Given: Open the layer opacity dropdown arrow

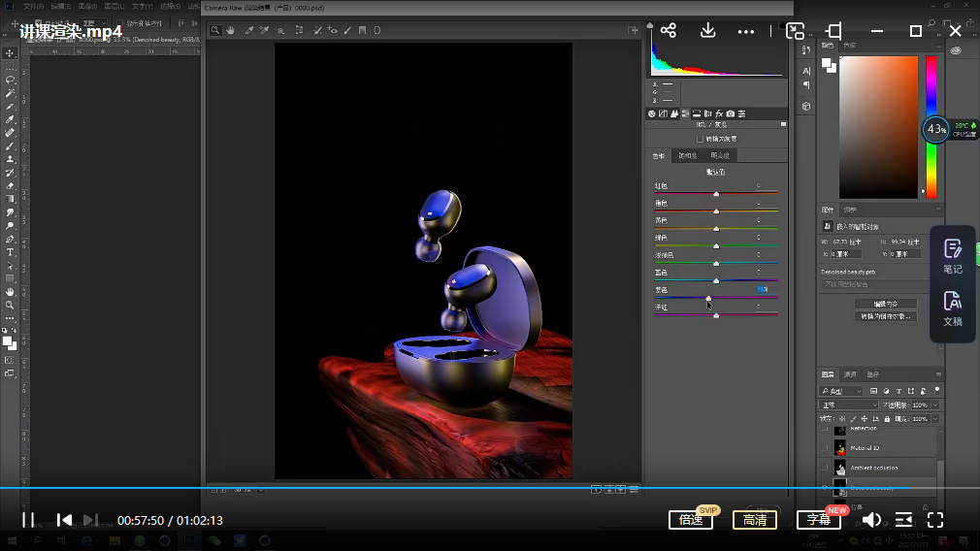Looking at the screenshot, I should pos(935,405).
